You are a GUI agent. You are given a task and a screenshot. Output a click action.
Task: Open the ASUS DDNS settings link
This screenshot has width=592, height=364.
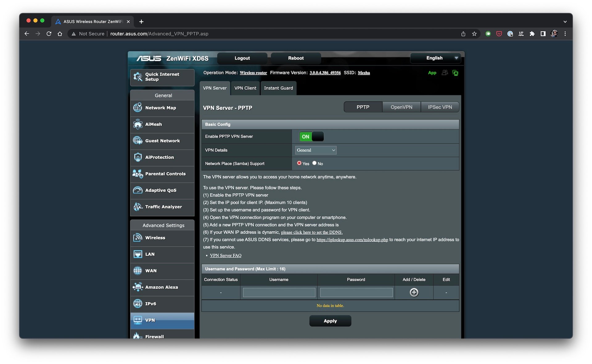pos(311,232)
